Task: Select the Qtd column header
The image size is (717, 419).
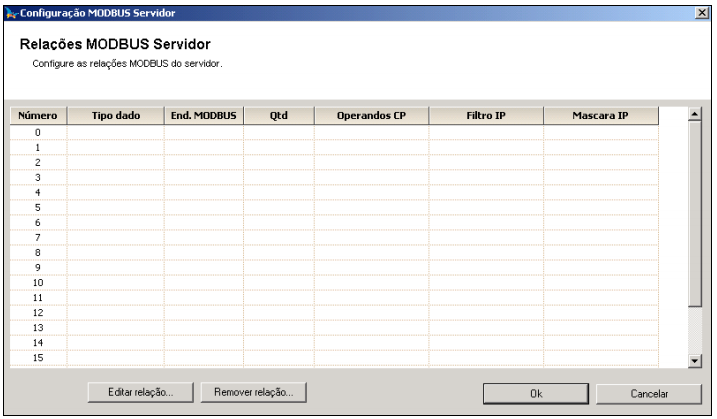Action: coord(278,116)
